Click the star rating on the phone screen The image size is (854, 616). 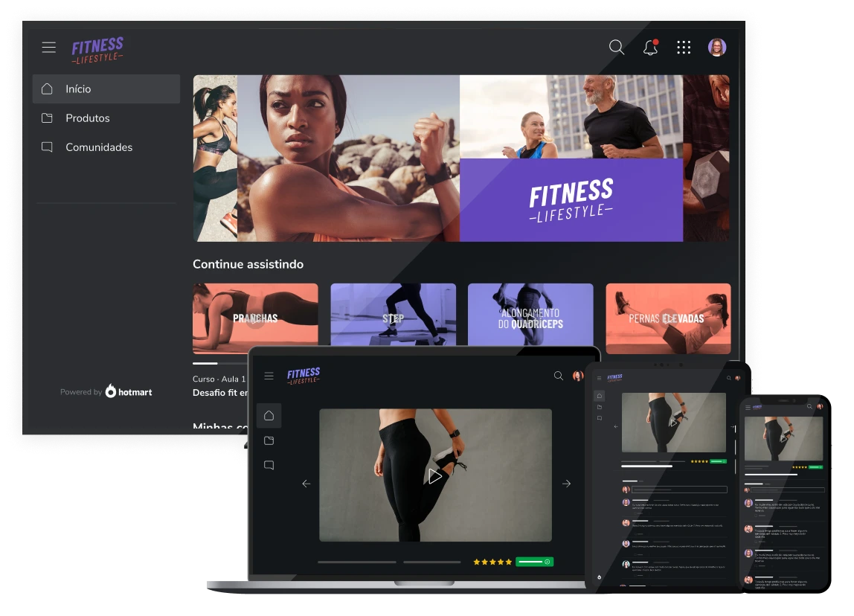[x=800, y=467]
